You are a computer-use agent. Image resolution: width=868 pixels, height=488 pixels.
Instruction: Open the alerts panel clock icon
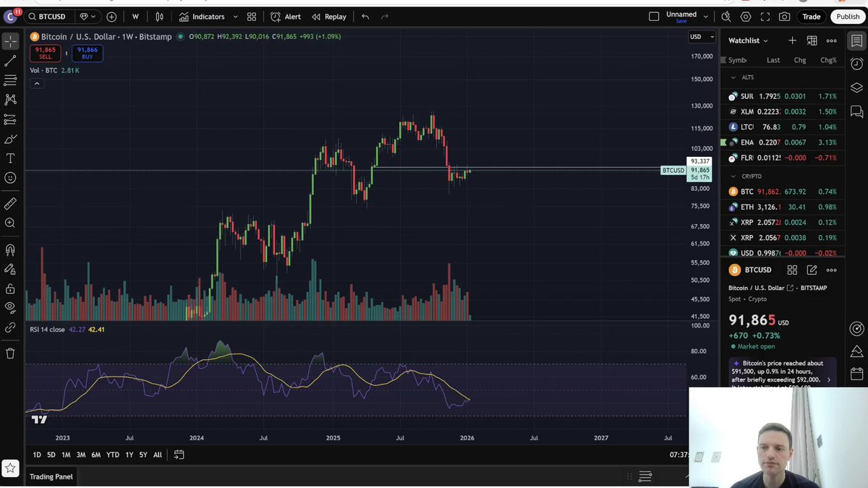click(856, 64)
